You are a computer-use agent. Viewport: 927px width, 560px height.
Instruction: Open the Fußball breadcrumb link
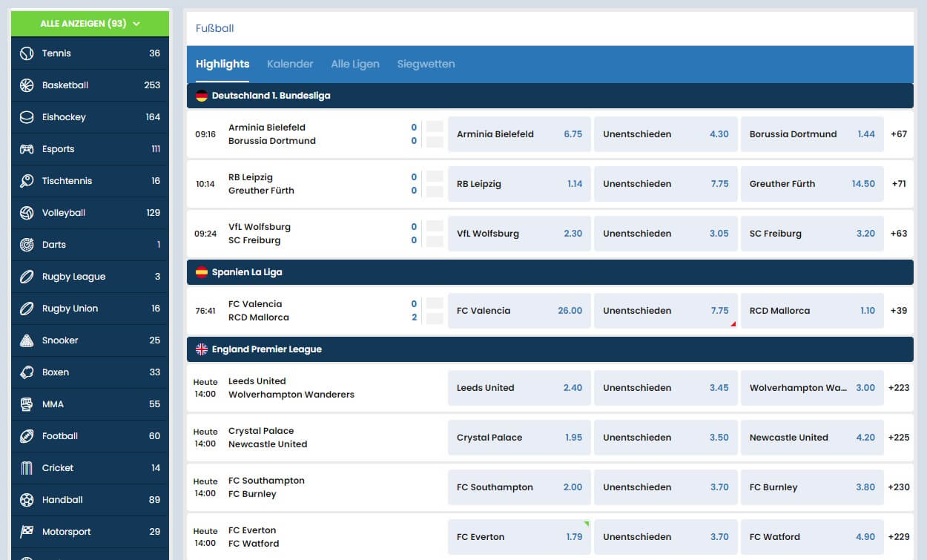pos(215,28)
